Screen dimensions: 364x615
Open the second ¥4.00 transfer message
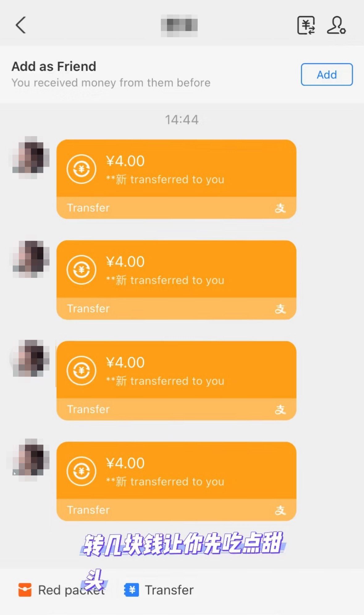(x=176, y=280)
